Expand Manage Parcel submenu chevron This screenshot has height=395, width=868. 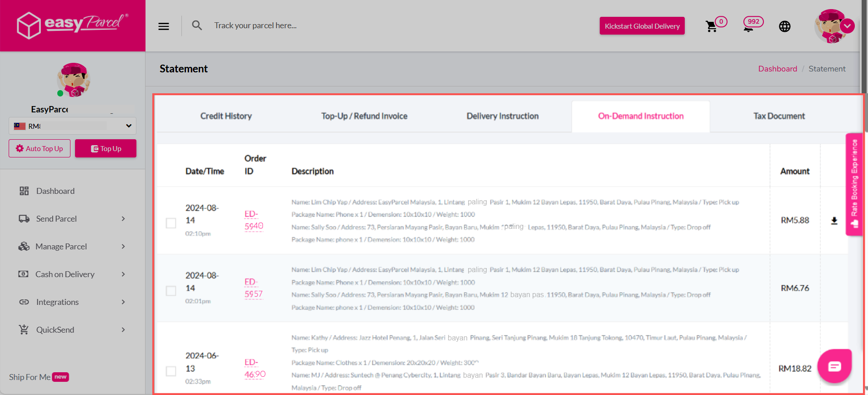click(123, 247)
